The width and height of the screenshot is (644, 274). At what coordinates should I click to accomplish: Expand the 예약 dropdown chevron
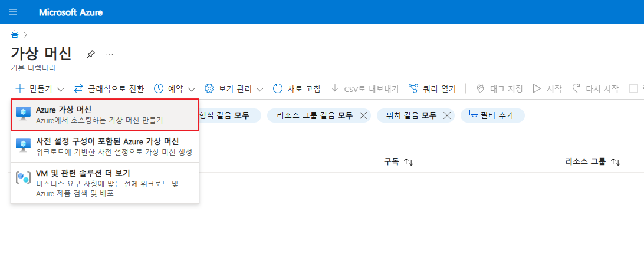click(x=192, y=89)
